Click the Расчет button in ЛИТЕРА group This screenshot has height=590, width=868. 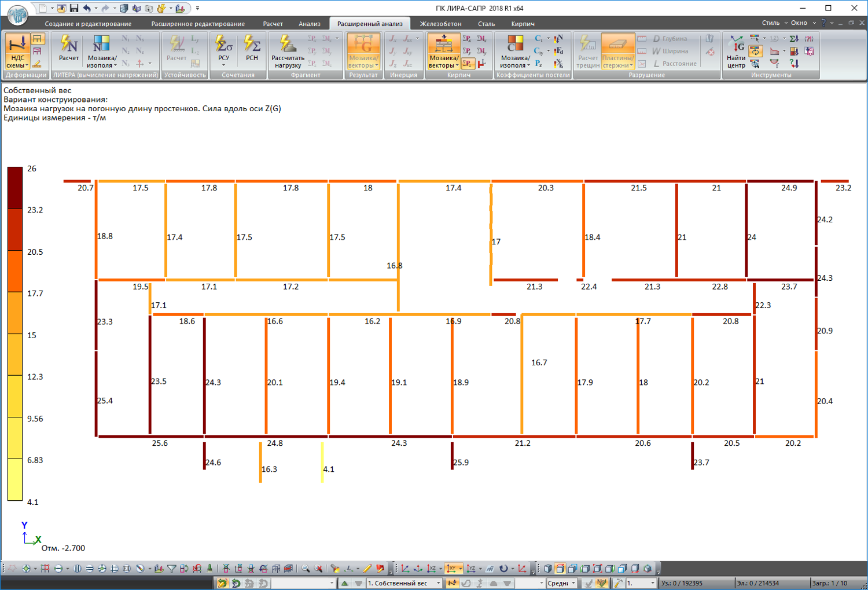(69, 49)
